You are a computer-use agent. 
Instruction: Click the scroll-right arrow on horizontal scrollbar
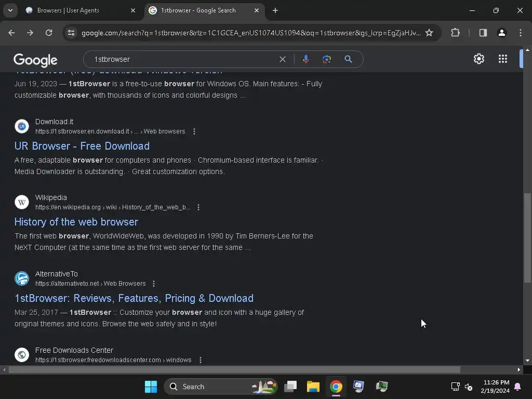pos(519,369)
